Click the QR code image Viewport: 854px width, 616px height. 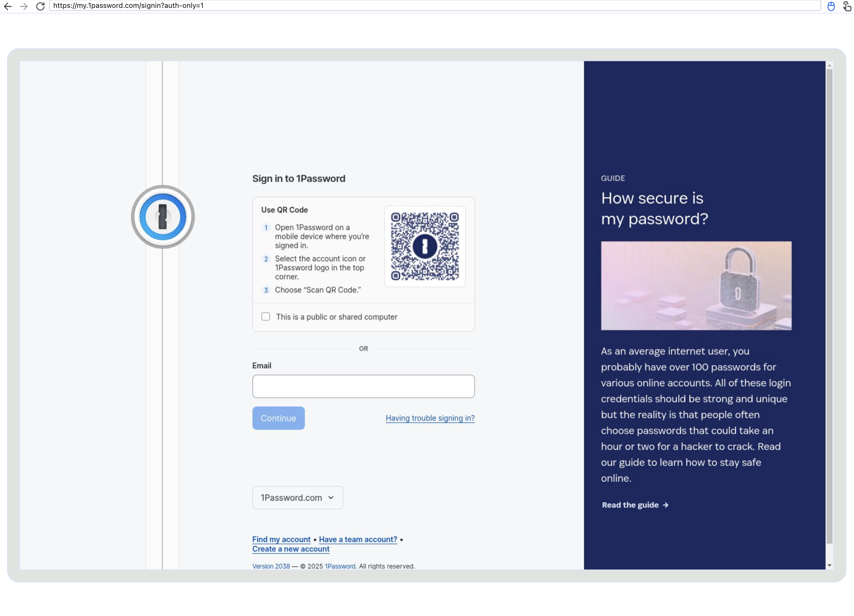pyautogui.click(x=425, y=246)
